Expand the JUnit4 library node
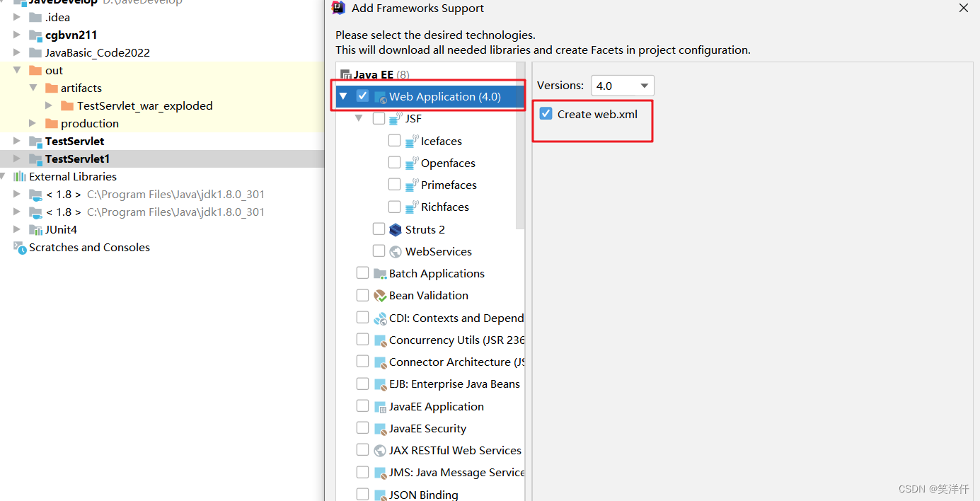980x501 pixels. tap(17, 229)
